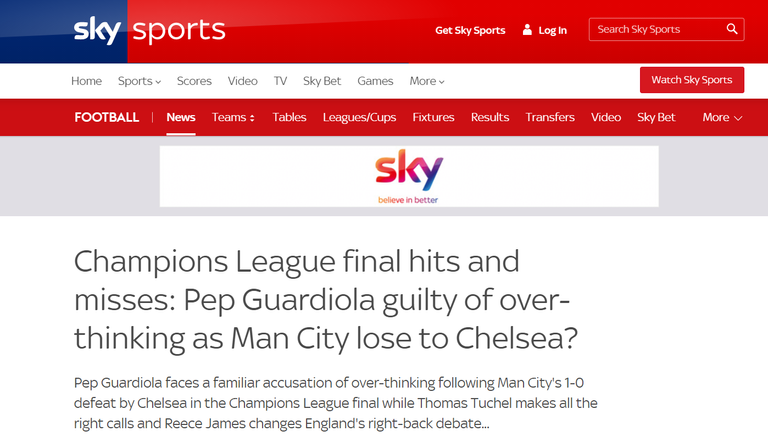The image size is (768, 439).
Task: Open the Champions League article headline
Action: 326,300
